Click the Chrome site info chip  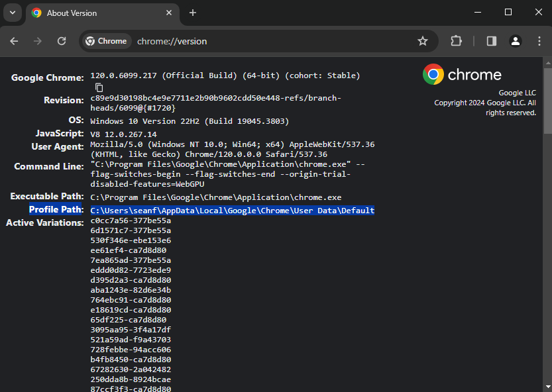(x=107, y=41)
